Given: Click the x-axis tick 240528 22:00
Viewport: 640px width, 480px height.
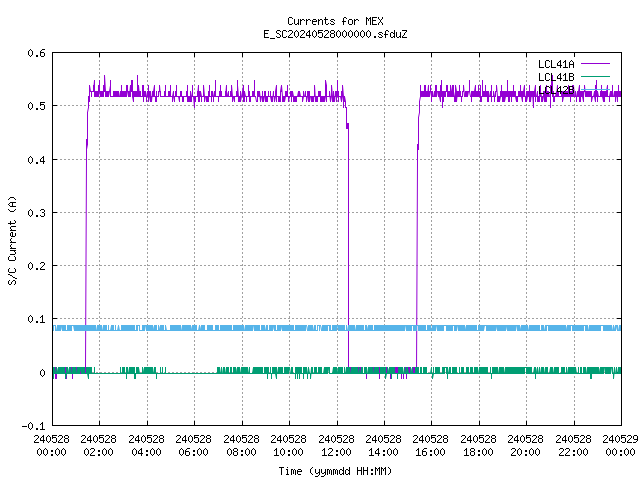Looking at the screenshot, I should click(x=573, y=445).
